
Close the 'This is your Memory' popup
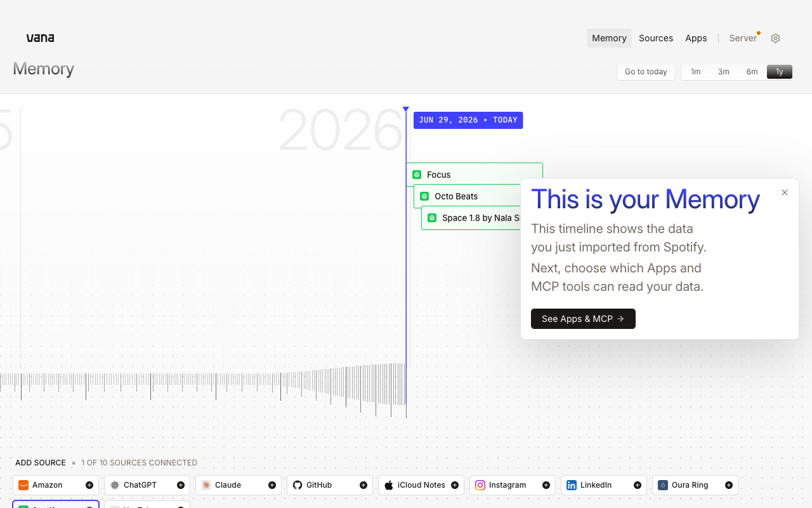pyautogui.click(x=785, y=192)
